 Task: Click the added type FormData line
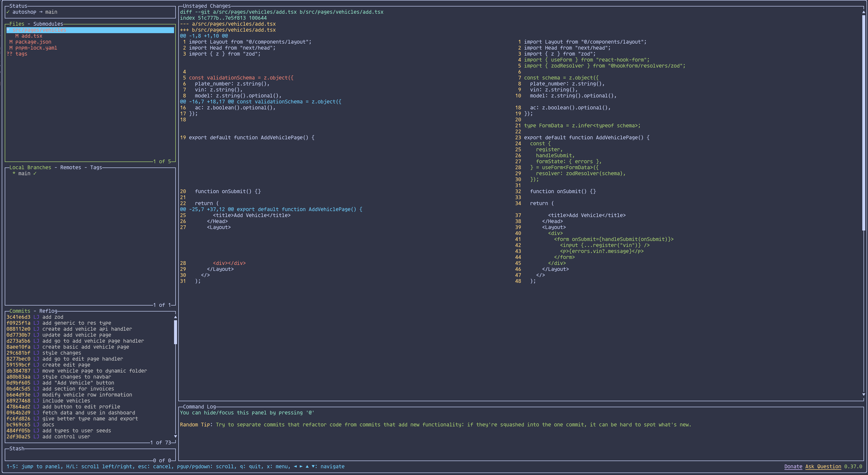tap(582, 126)
